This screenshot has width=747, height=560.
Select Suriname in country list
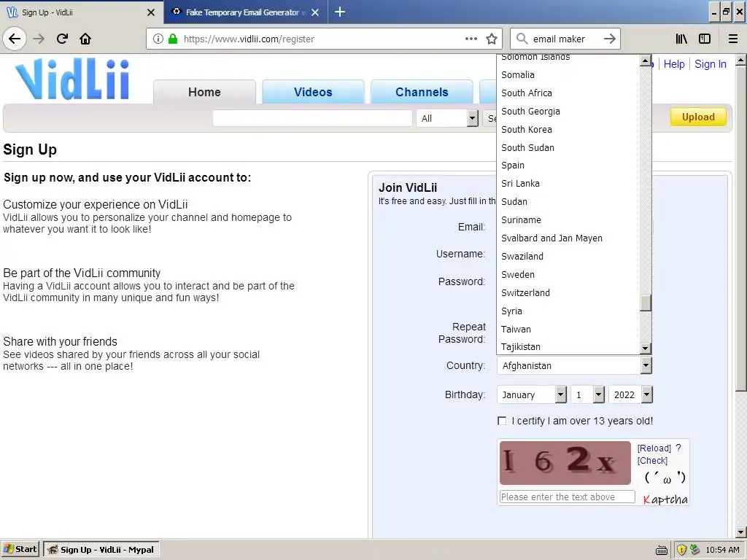click(568, 220)
